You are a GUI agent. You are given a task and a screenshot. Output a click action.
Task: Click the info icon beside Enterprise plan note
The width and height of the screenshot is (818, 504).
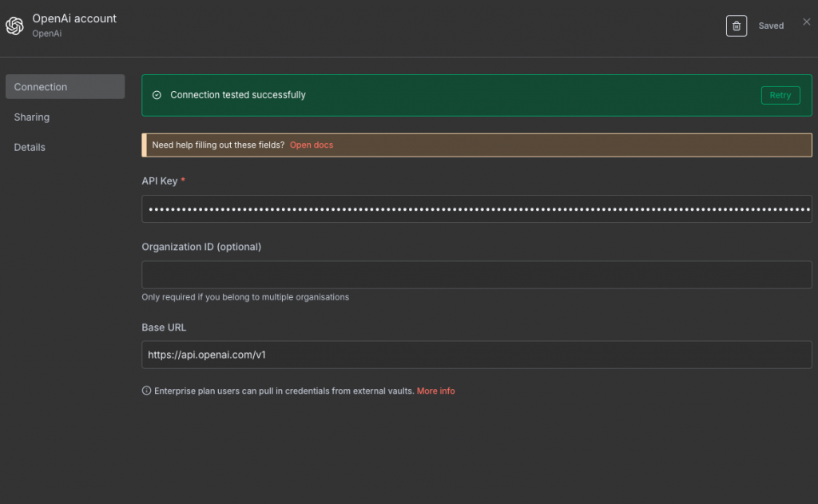tap(147, 391)
